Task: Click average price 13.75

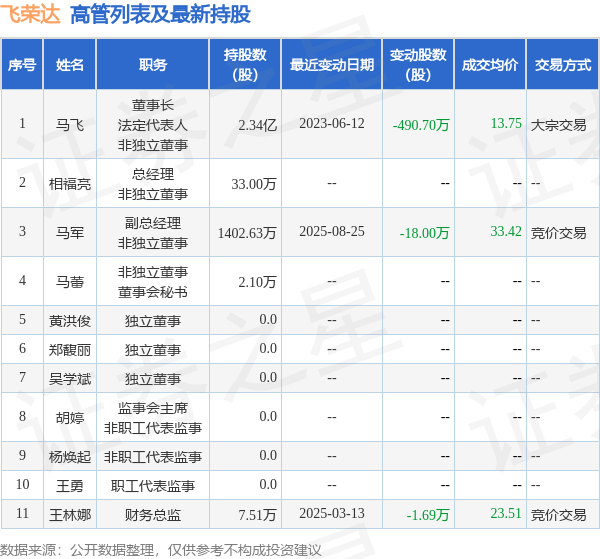Action: (506, 123)
